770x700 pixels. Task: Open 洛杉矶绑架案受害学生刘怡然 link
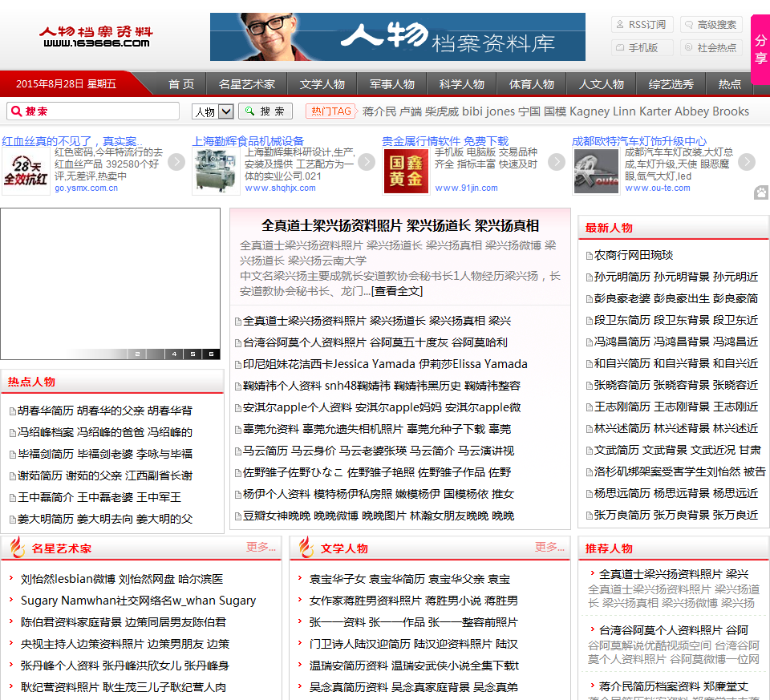click(680, 471)
